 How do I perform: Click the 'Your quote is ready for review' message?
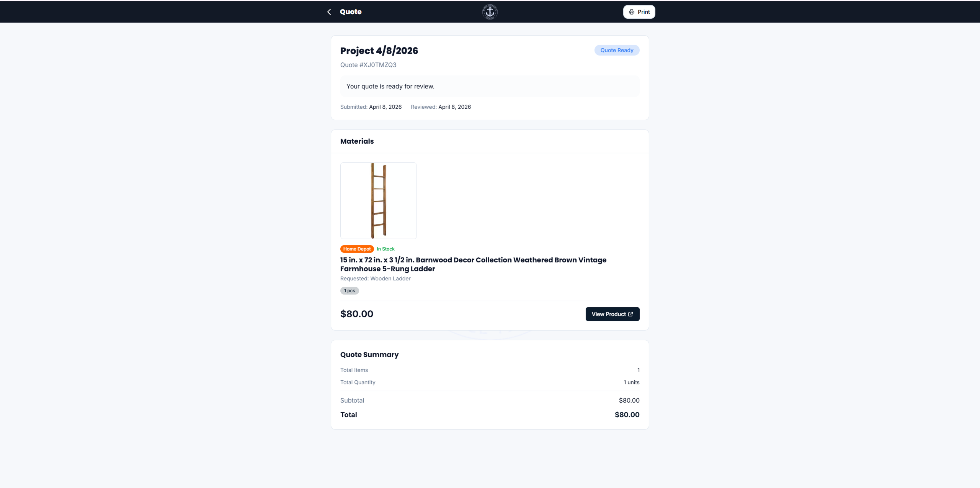click(390, 87)
